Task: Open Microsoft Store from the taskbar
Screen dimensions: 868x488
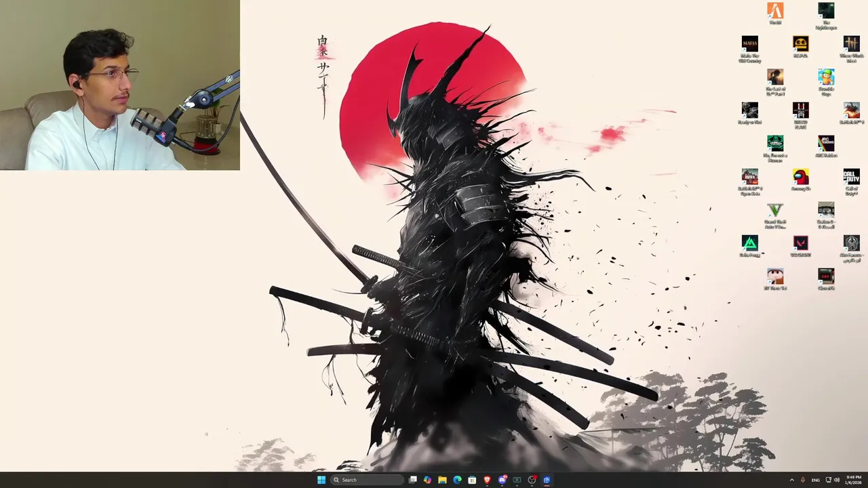Action: [472, 480]
